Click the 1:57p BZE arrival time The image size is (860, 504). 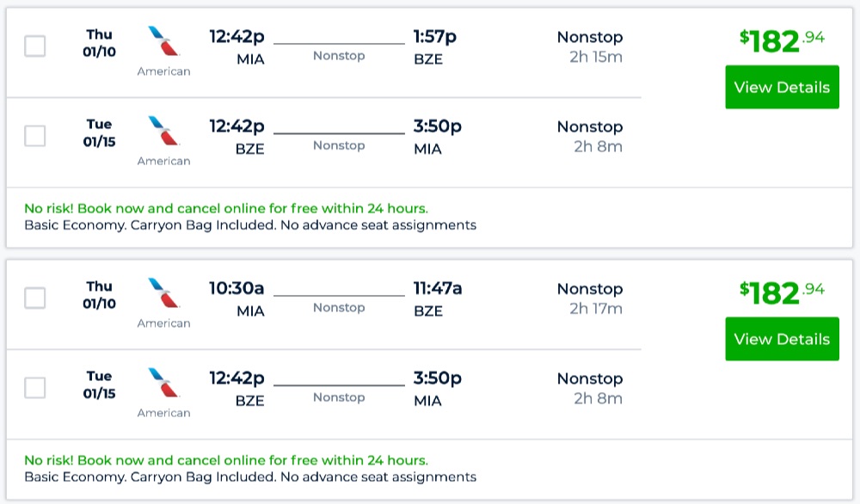434,37
